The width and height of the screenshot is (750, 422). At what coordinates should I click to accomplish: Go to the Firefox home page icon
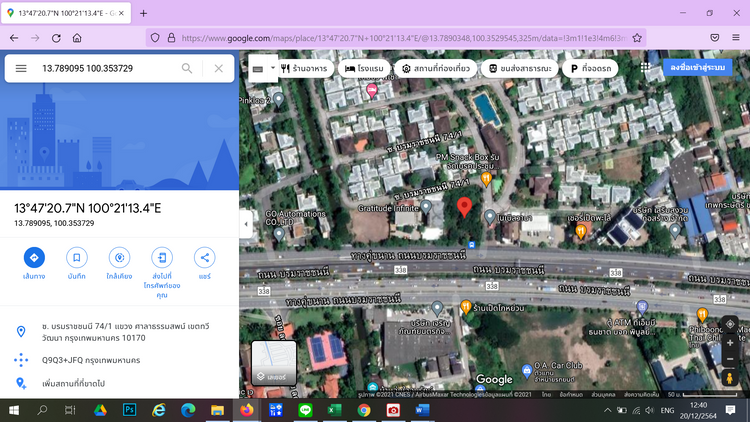tap(77, 38)
